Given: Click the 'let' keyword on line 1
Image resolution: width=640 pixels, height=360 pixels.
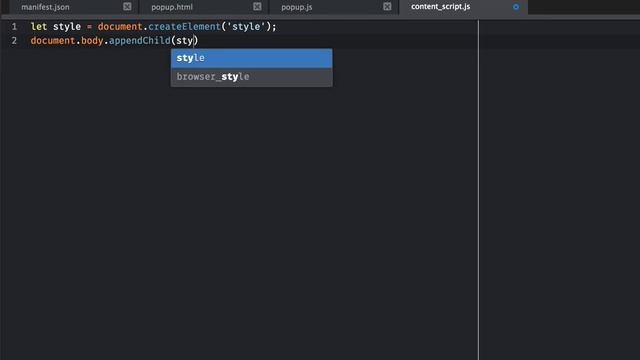Looking at the screenshot, I should click(39, 27).
